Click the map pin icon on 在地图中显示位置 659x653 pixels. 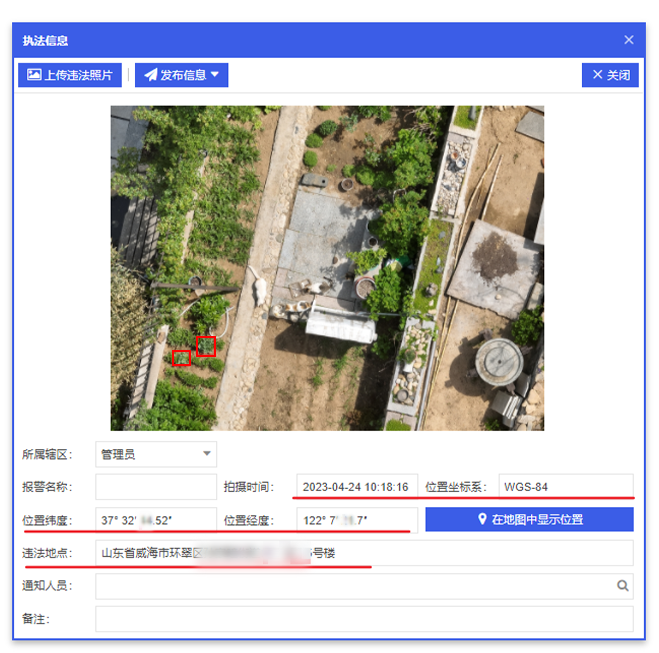point(482,520)
